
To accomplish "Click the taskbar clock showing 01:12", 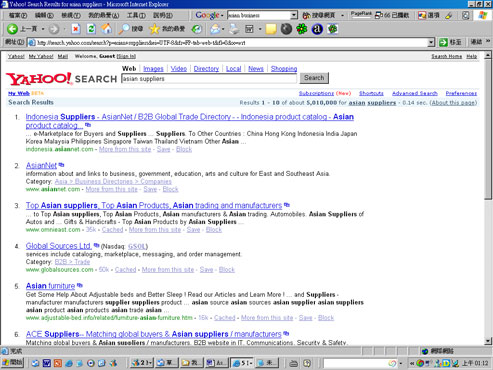I will 475,363.
